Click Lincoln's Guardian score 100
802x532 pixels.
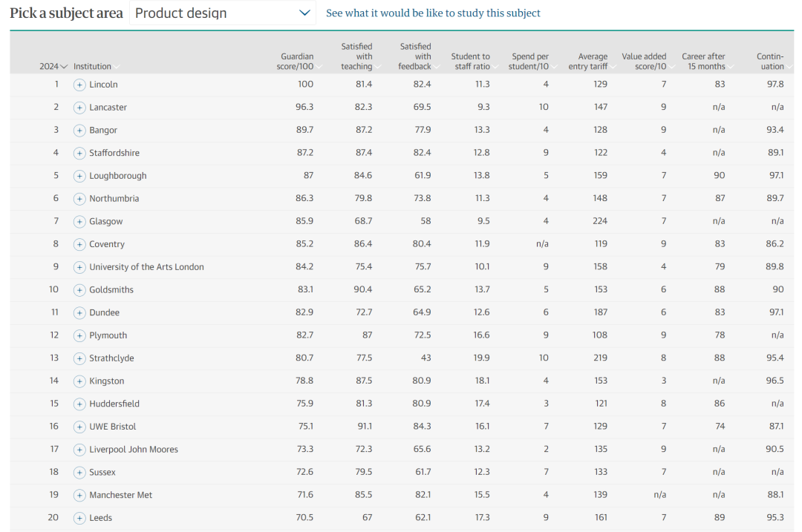(x=305, y=85)
